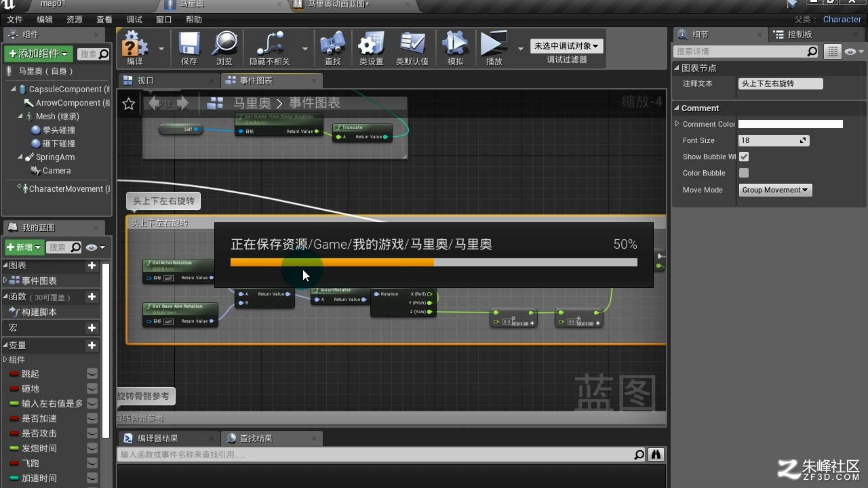Image resolution: width=868 pixels, height=488 pixels.
Task: Add a new function with the 函数 plus icon
Action: click(x=92, y=297)
